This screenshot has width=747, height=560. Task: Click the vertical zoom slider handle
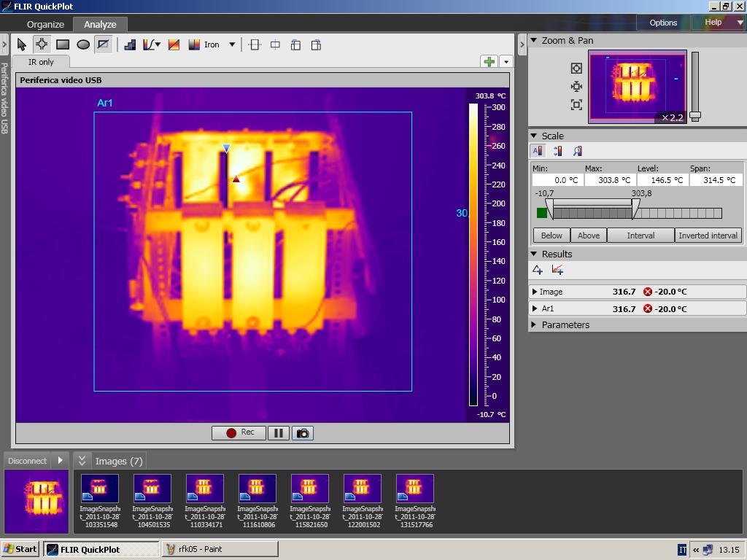click(x=695, y=116)
